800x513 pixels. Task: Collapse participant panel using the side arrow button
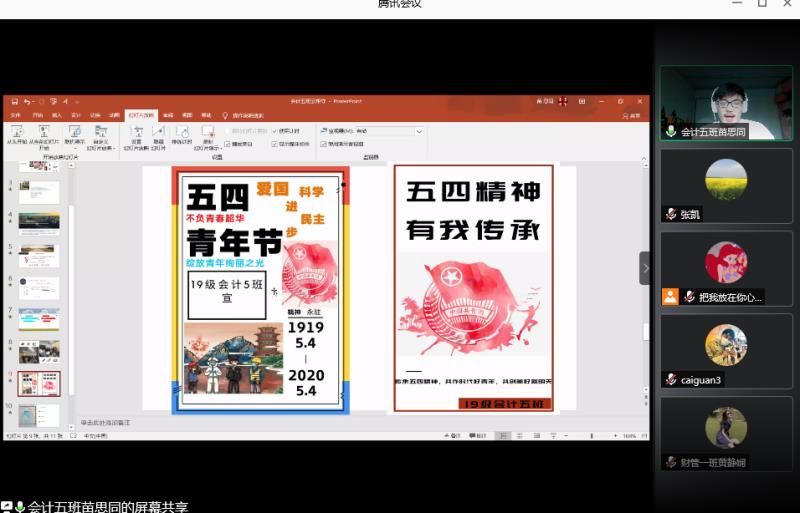(645, 268)
